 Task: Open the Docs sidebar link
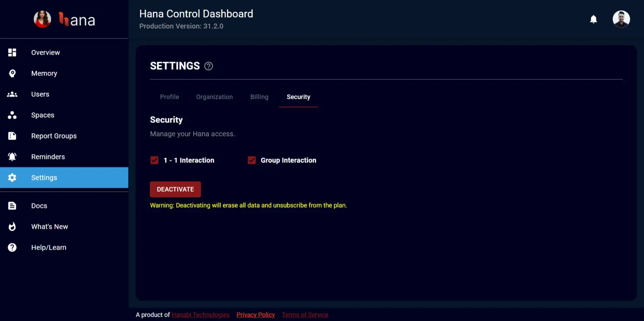(64, 206)
